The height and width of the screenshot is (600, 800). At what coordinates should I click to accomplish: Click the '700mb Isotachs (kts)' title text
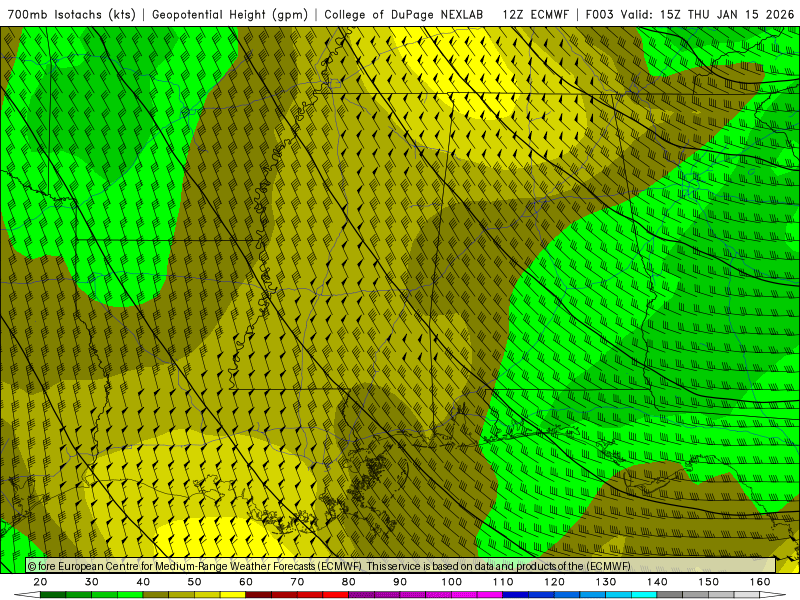pos(71,14)
